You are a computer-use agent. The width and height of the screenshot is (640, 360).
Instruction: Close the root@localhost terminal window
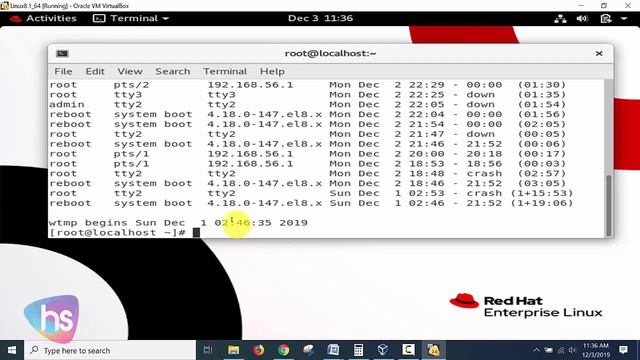599,53
